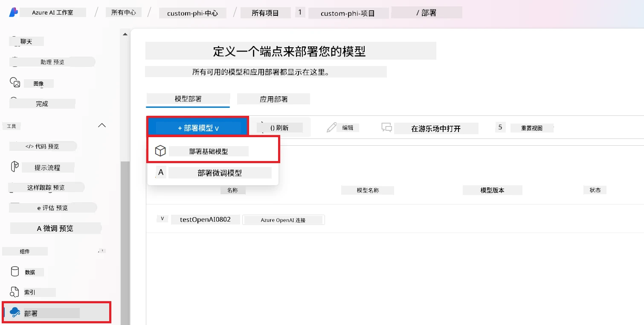Click Azure AI 工作室 breadcrumb
The image size is (644, 325).
point(52,12)
